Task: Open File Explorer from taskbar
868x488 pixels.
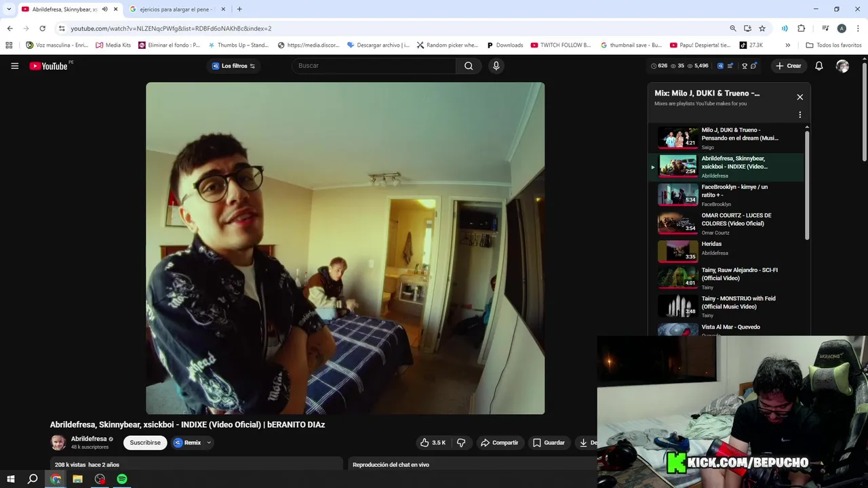Action: point(77,479)
